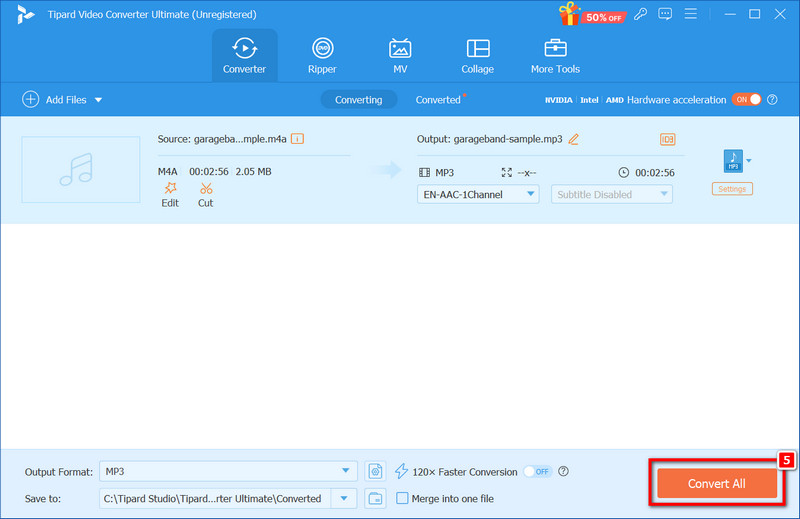Rename output file with pencil icon
The width and height of the screenshot is (800, 519).
573,139
